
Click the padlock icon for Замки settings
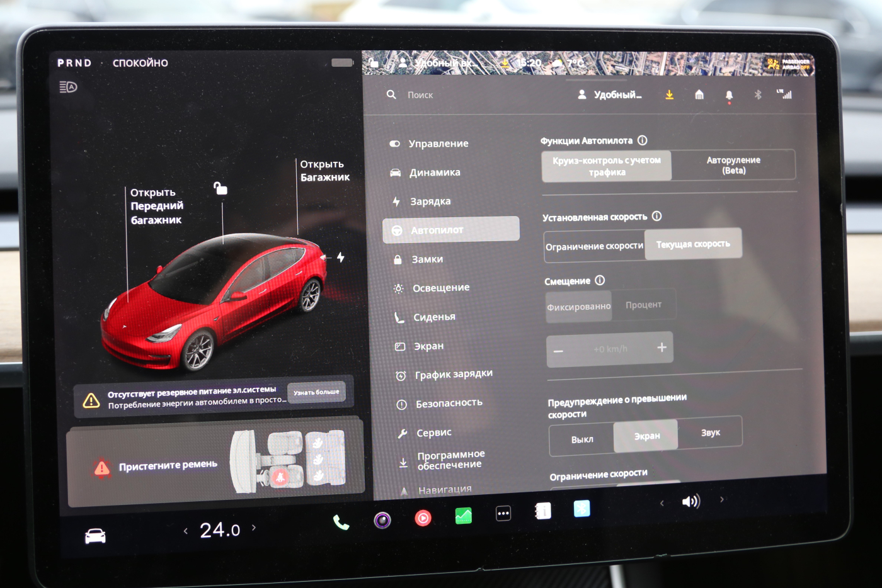pyautogui.click(x=398, y=259)
